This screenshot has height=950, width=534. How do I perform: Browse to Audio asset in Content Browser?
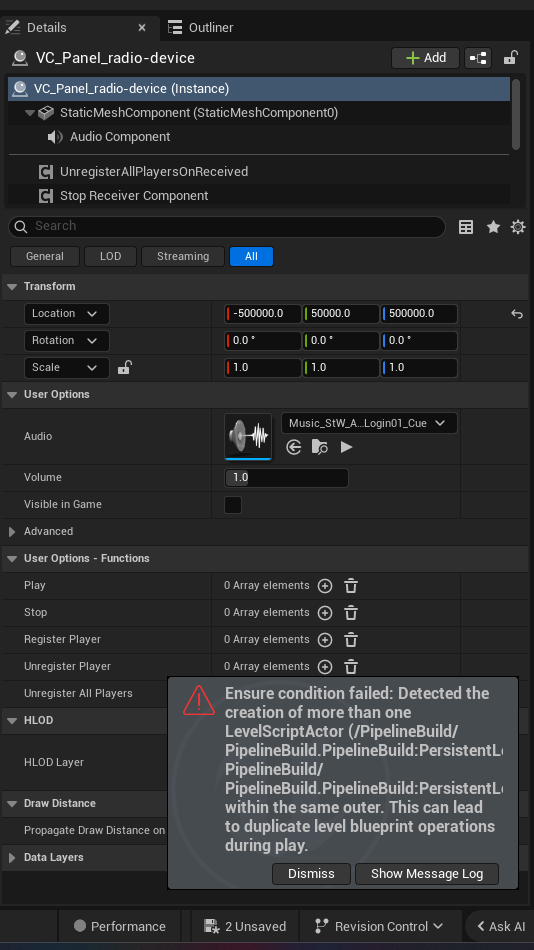click(x=320, y=447)
